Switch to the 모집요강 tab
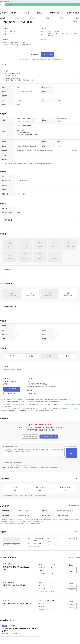The width and height of the screenshot is (80, 644). point(2,18)
